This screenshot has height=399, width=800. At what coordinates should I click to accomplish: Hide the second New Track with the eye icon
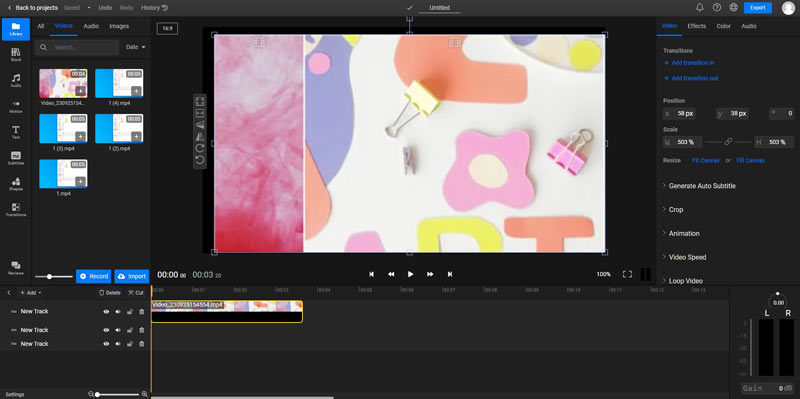[x=106, y=330]
